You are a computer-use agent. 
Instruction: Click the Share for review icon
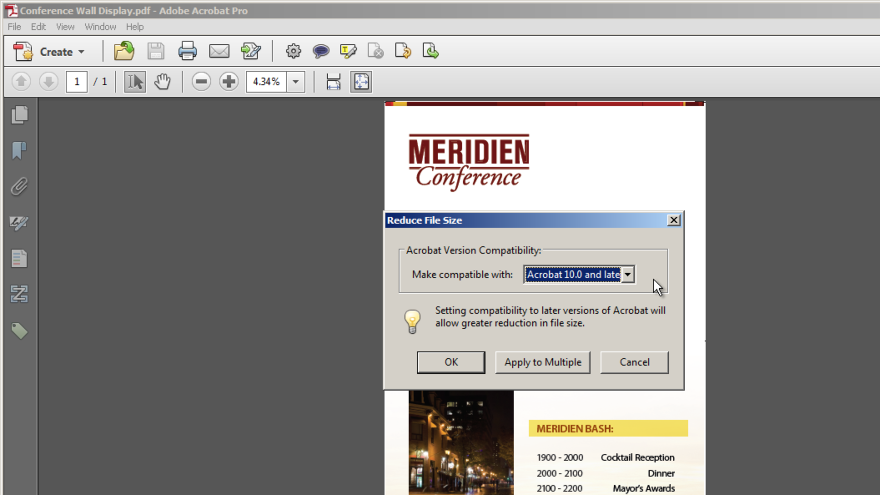coord(251,51)
